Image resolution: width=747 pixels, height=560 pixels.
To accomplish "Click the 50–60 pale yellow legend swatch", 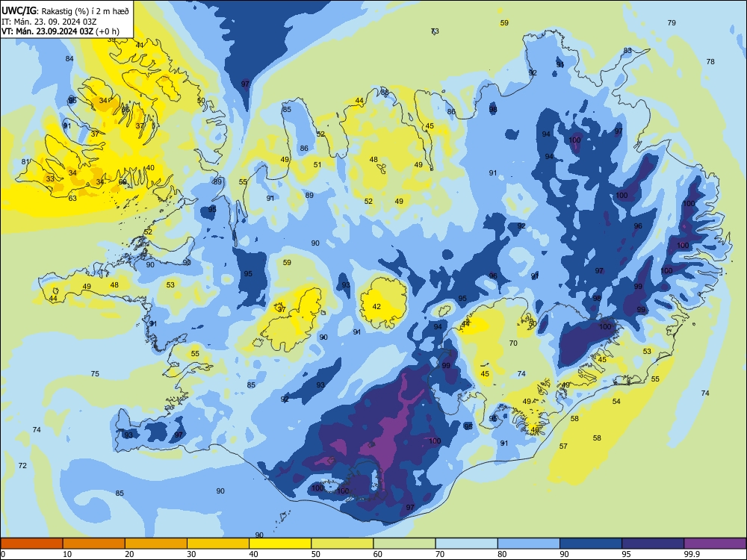I will [x=342, y=544].
